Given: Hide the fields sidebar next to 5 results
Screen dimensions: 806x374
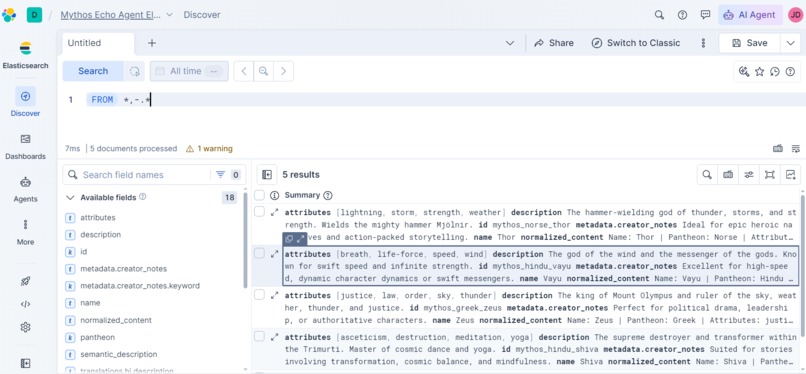Looking at the screenshot, I should click(x=267, y=175).
